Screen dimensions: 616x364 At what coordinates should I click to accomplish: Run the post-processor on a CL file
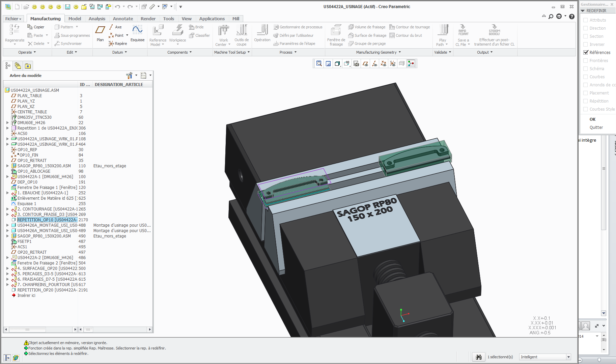[494, 35]
